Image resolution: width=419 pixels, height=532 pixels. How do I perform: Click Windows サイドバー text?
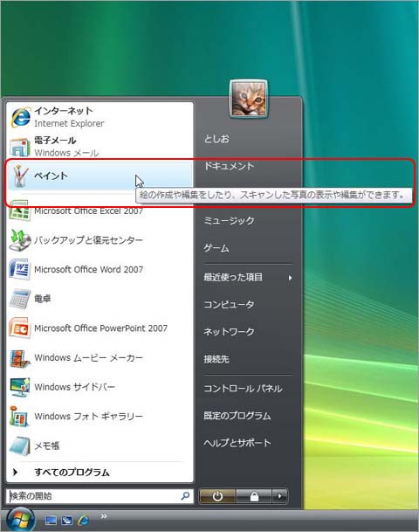coord(74,387)
